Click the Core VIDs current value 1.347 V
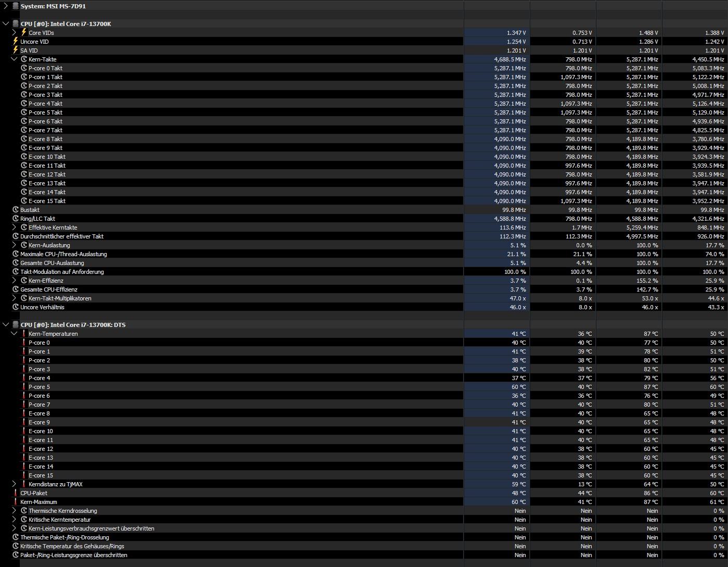This screenshot has width=728, height=567. (x=516, y=33)
